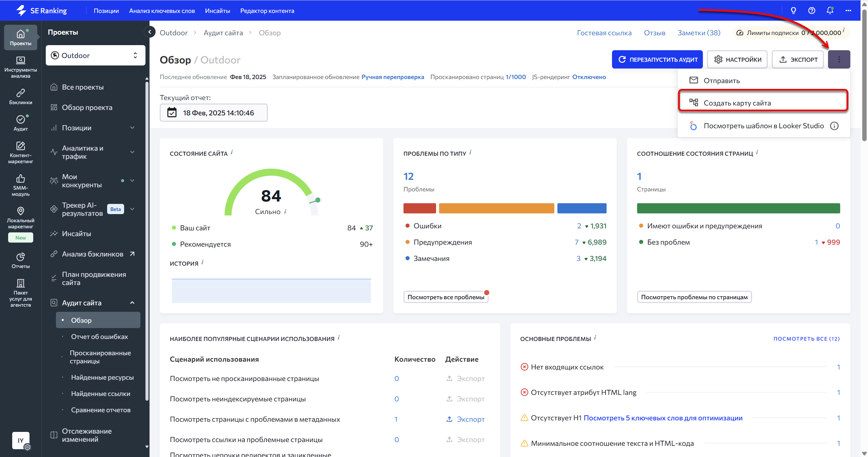The width and height of the screenshot is (868, 457).
Task: Click the green page status bar
Action: (x=738, y=208)
